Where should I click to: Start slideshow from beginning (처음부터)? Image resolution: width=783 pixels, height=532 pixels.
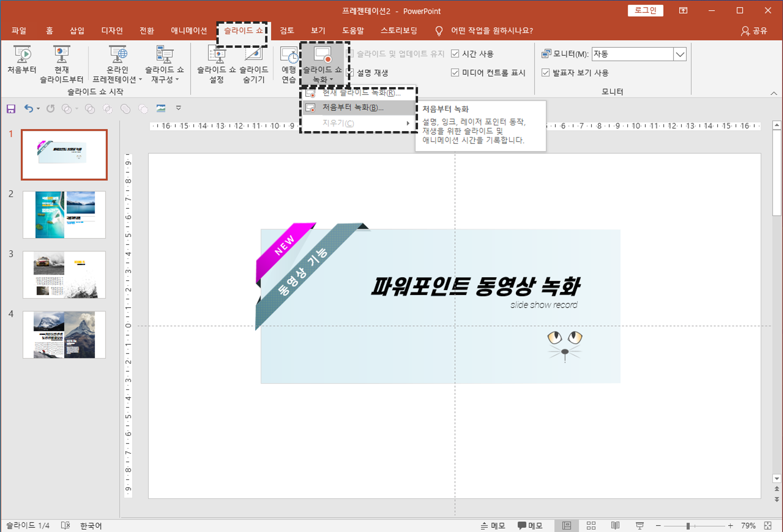(x=22, y=60)
